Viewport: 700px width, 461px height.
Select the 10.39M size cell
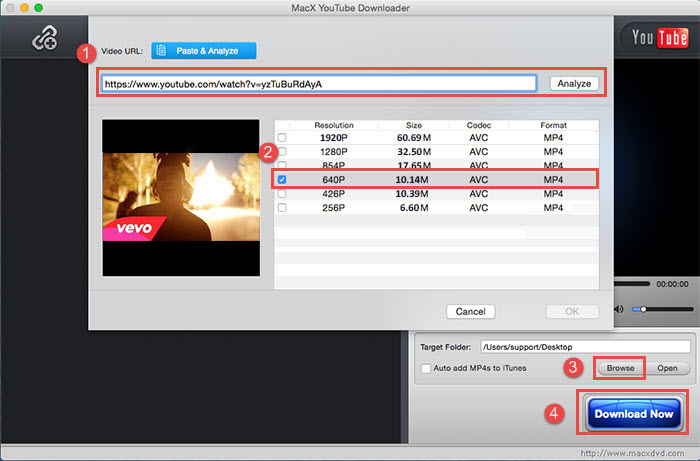(x=412, y=194)
